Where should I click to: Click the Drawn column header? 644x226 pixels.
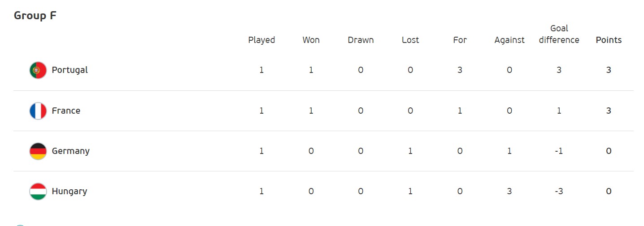coord(361,40)
